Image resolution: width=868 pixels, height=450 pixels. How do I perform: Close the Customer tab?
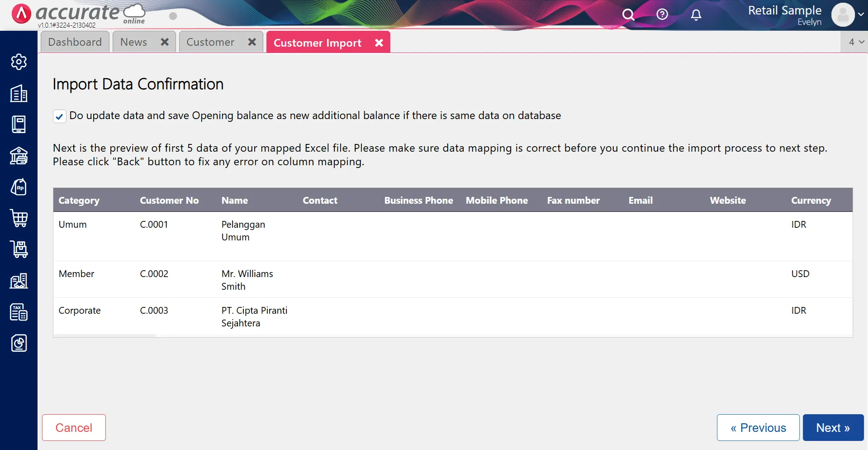pos(252,42)
